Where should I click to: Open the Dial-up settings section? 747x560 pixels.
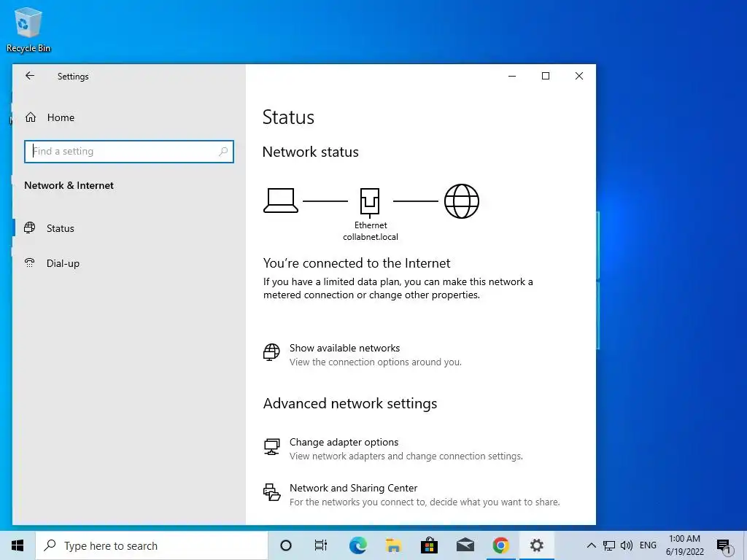pyautogui.click(x=63, y=263)
